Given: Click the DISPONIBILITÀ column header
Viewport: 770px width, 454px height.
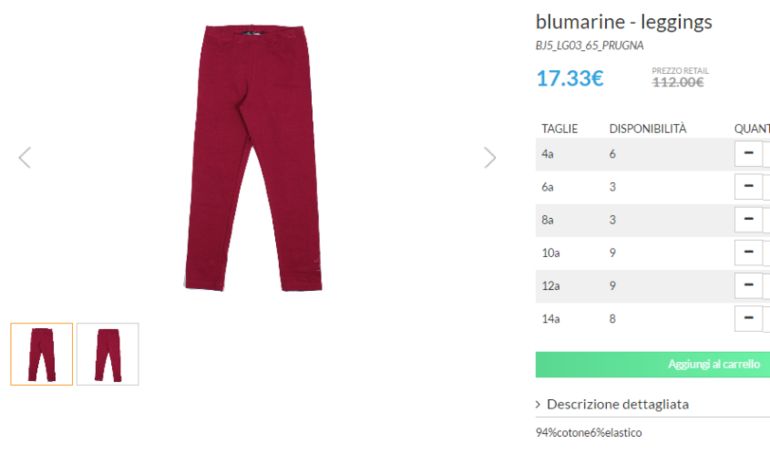Looking at the screenshot, I should point(648,129).
